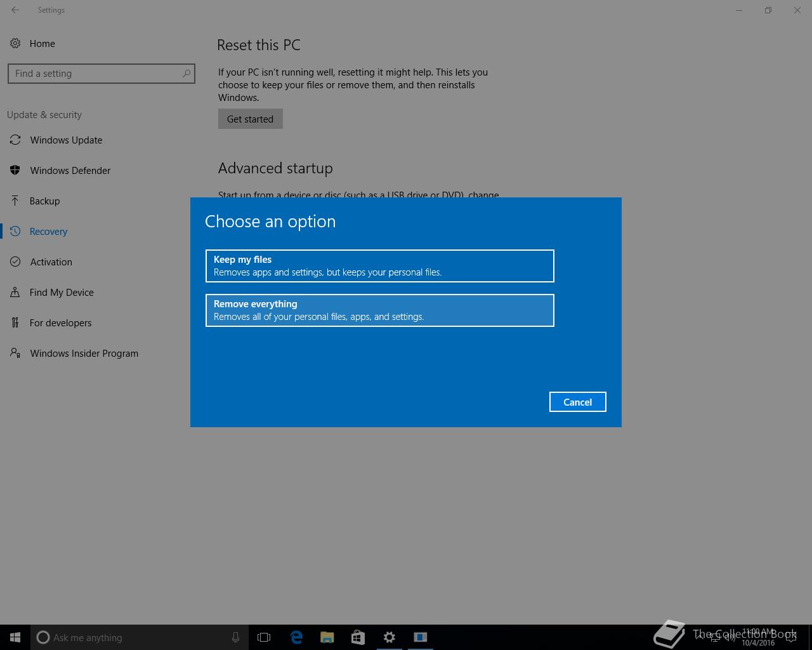Open Find My Device settings
Screen dimensions: 812x650
(x=62, y=293)
